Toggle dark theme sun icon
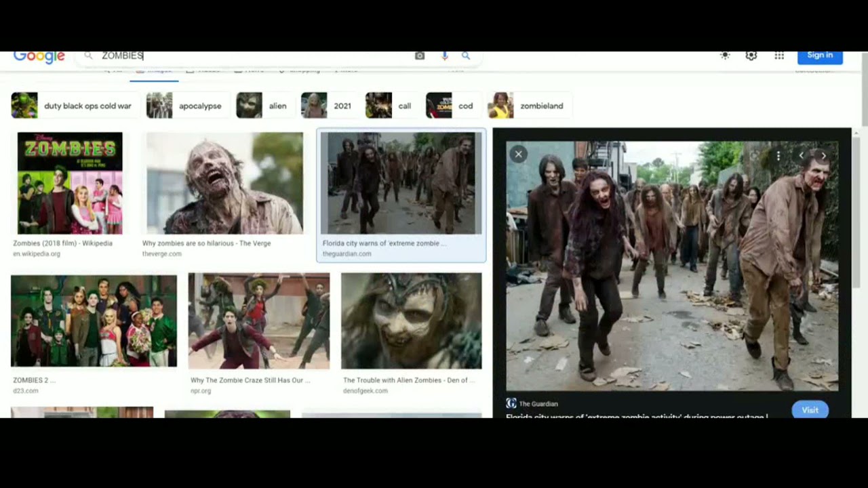 (725, 56)
